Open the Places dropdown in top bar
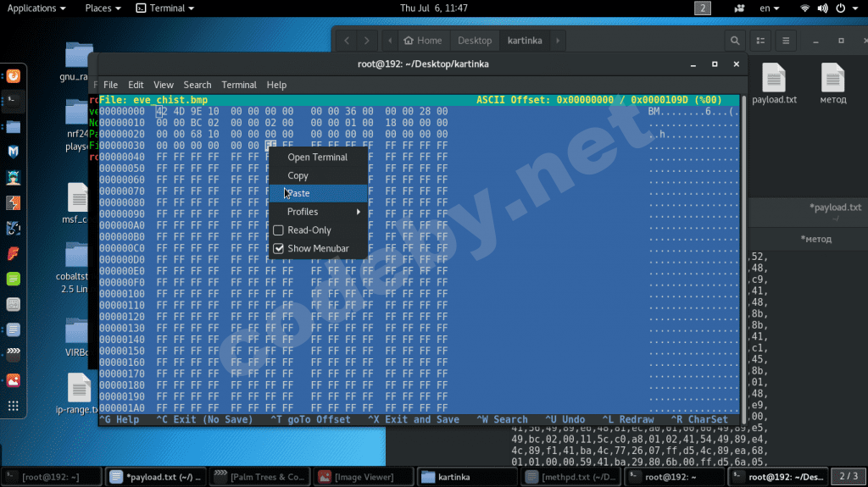 pos(103,8)
